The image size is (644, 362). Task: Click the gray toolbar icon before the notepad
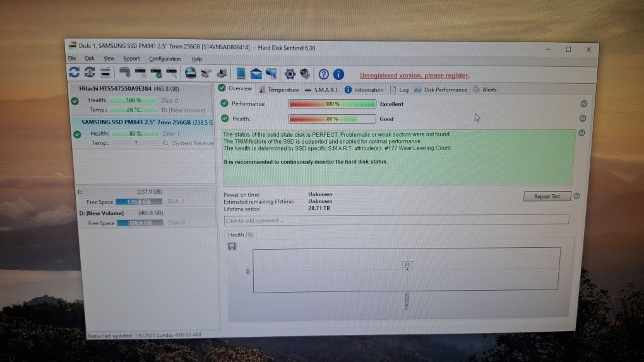coord(222,73)
